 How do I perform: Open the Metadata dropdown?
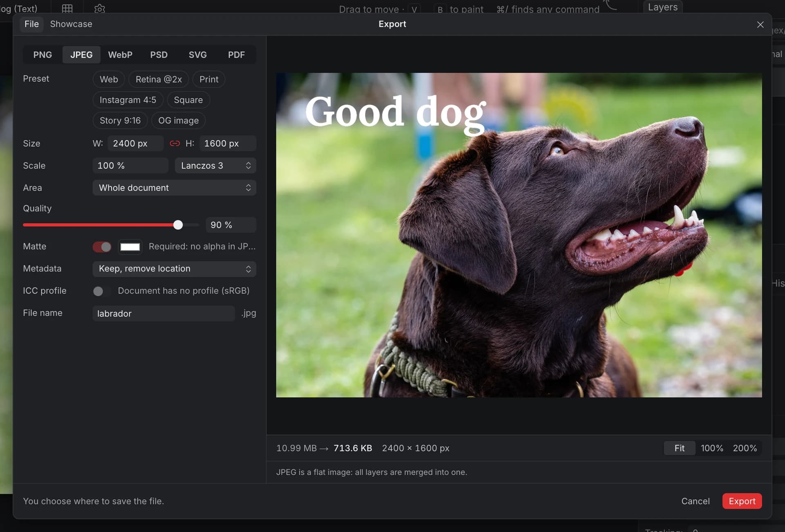[x=175, y=269]
